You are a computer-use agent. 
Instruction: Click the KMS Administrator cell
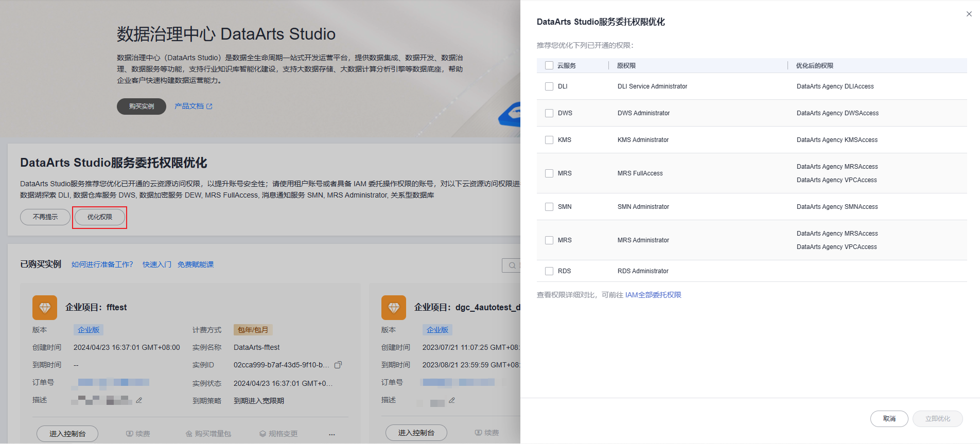click(x=643, y=140)
